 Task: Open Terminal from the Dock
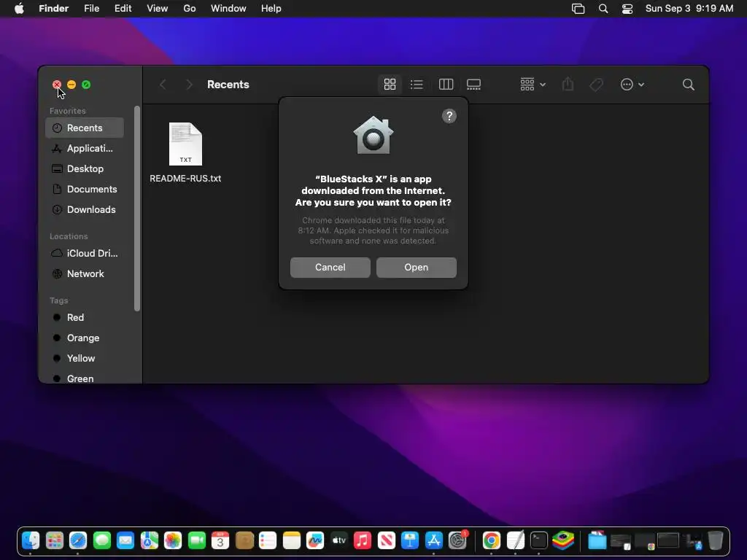[x=539, y=540]
